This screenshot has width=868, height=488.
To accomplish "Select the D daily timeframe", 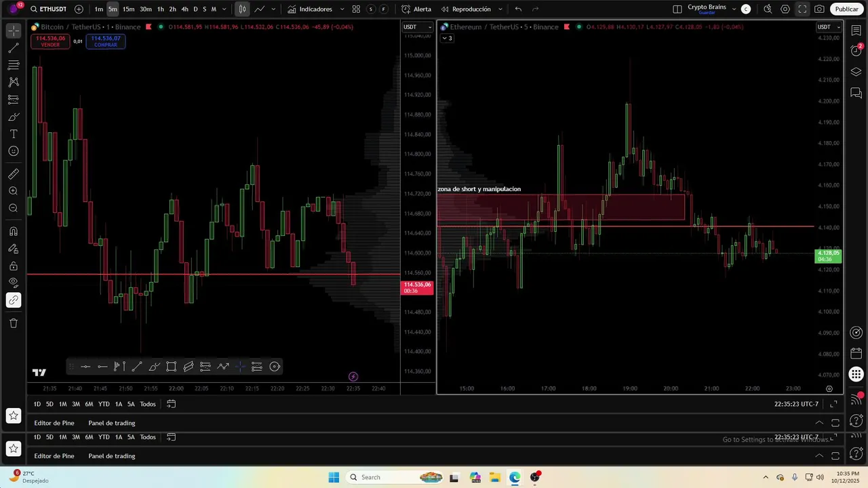I will (195, 9).
